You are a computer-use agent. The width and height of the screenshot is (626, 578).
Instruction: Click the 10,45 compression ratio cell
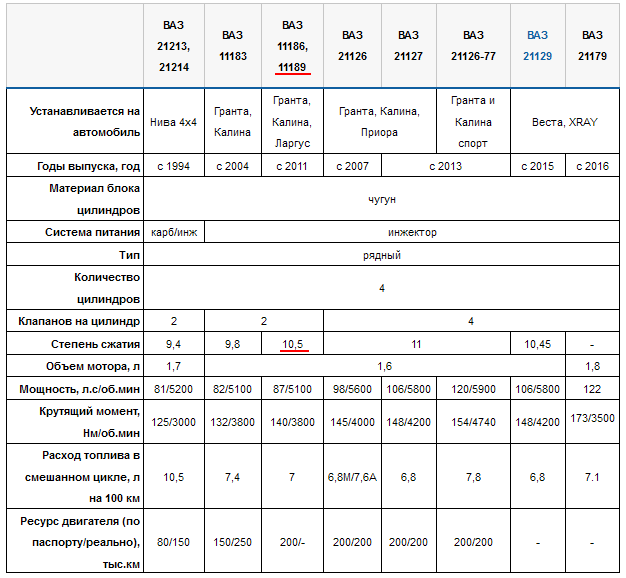537,344
